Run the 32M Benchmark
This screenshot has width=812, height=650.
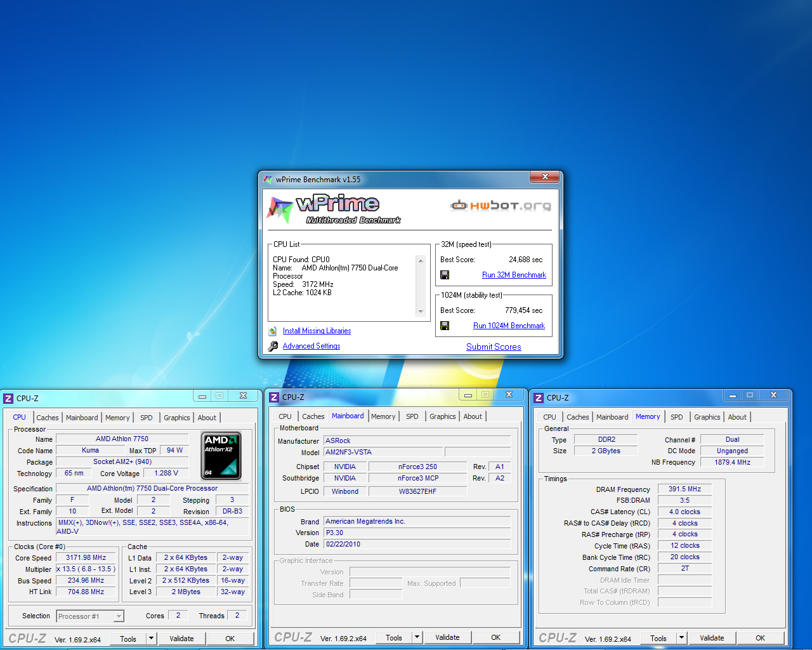514,275
